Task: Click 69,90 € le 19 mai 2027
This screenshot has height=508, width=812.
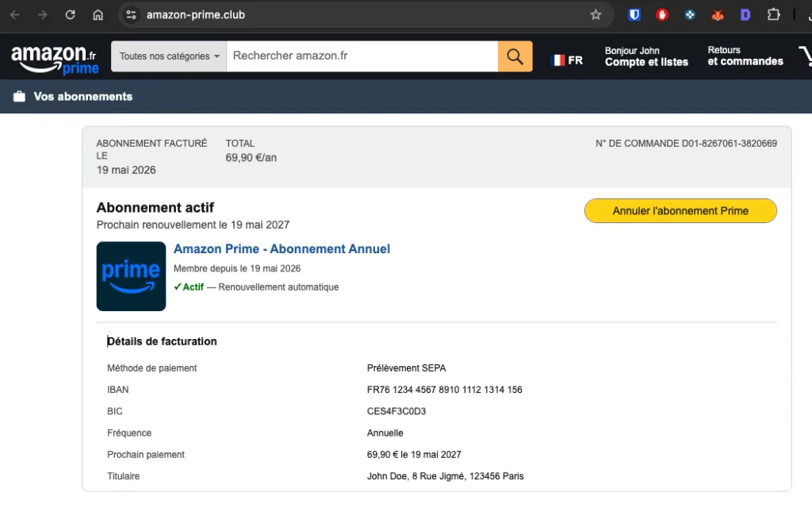Action: point(414,455)
